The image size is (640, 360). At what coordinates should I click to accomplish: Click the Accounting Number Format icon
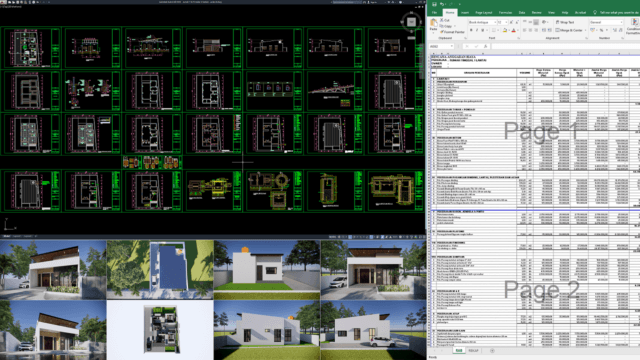(x=593, y=30)
